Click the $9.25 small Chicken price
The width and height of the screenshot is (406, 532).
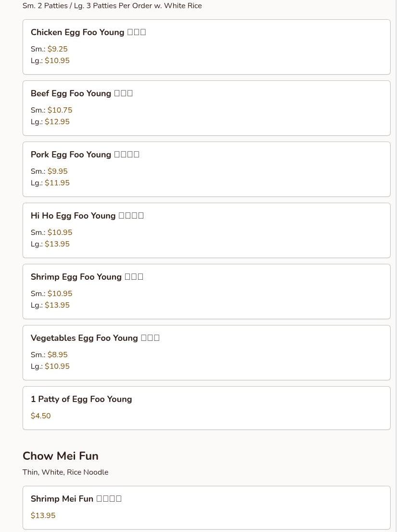pyautogui.click(x=58, y=49)
